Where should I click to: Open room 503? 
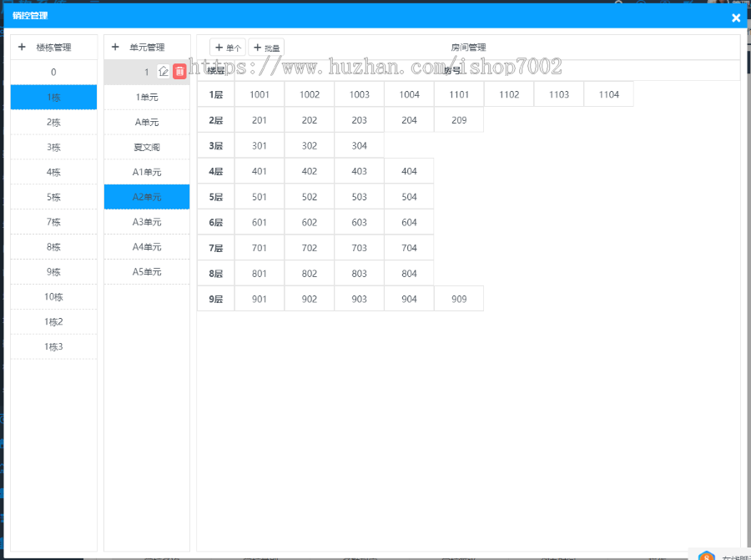[x=359, y=197]
